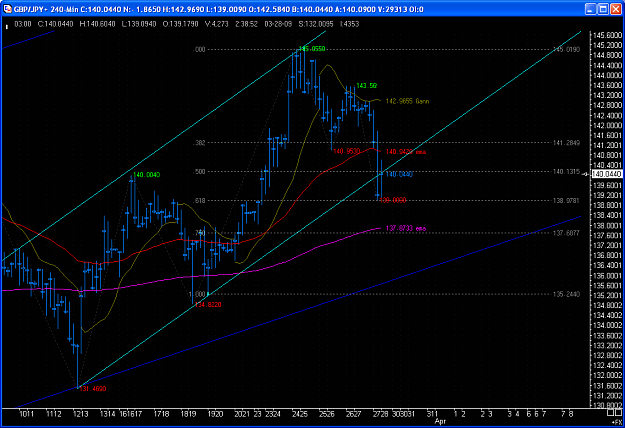Click the 132.0000 price axis label
This screenshot has height=428, width=625.
point(607,375)
